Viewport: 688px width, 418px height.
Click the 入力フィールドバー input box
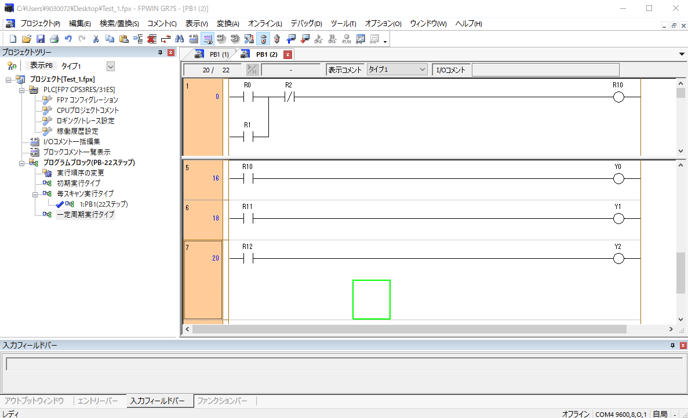coord(344,364)
